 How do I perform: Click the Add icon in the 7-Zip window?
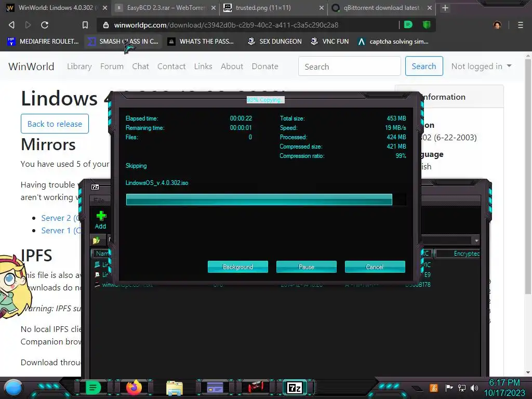tap(100, 220)
